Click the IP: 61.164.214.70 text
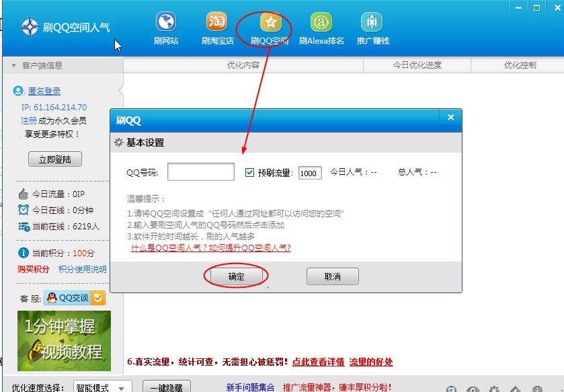564x392 pixels. pos(54,107)
